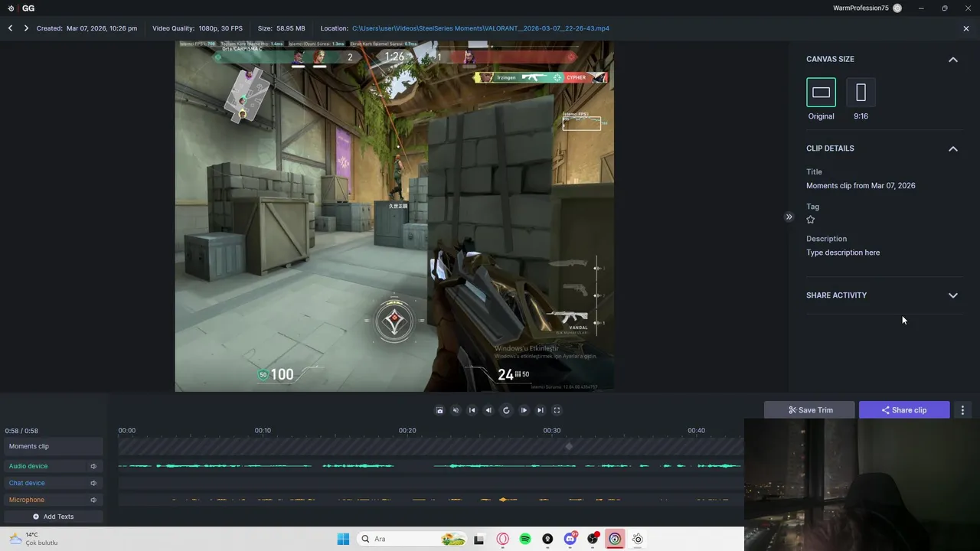This screenshot has height=551, width=980.
Task: Click the 00:10 mark on the ruler
Action: point(263,431)
